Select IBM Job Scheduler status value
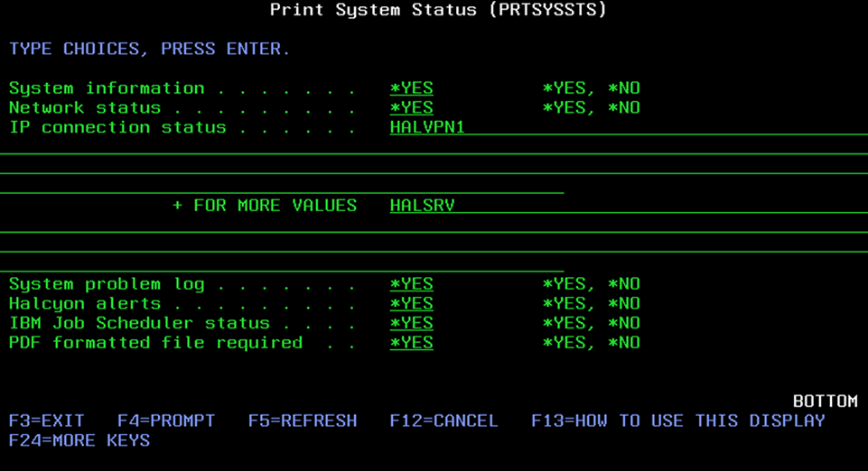This screenshot has height=471, width=868. (411, 323)
